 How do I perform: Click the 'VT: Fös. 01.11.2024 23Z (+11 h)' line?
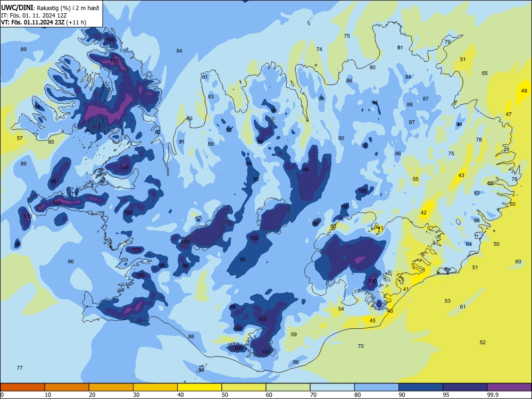(44, 22)
